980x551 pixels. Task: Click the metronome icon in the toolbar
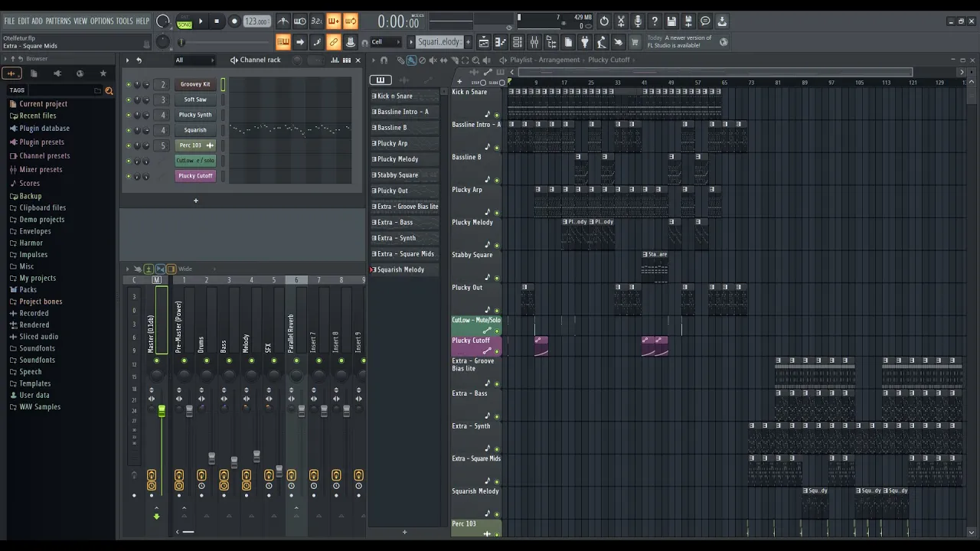(x=283, y=21)
